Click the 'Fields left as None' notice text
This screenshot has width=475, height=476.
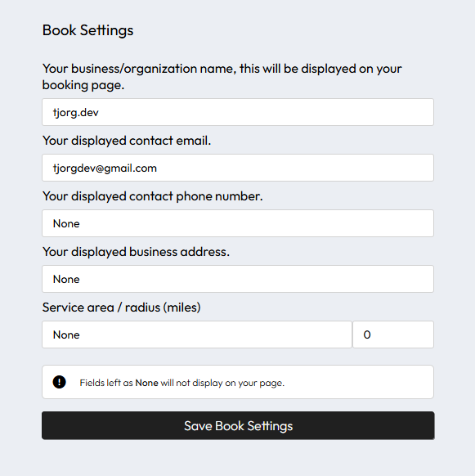[182, 383]
